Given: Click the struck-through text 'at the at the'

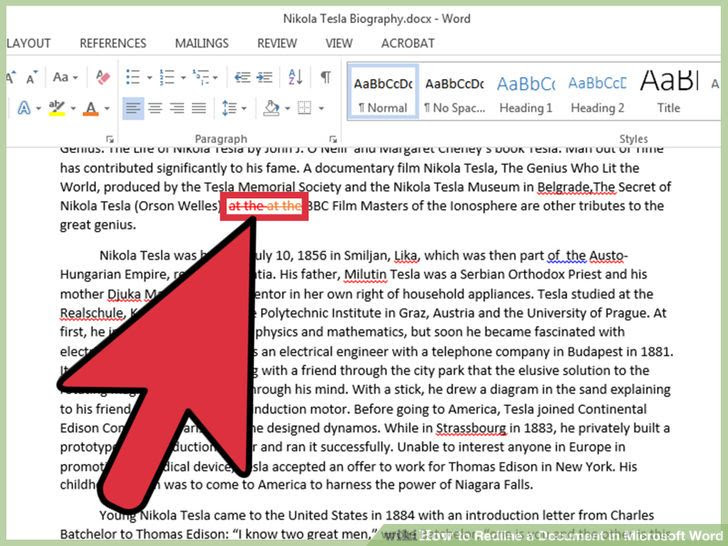Looking at the screenshot, I should coord(265,206).
